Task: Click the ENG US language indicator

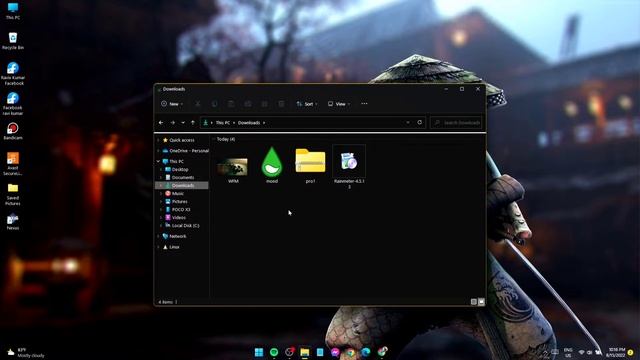Action: pyautogui.click(x=568, y=352)
